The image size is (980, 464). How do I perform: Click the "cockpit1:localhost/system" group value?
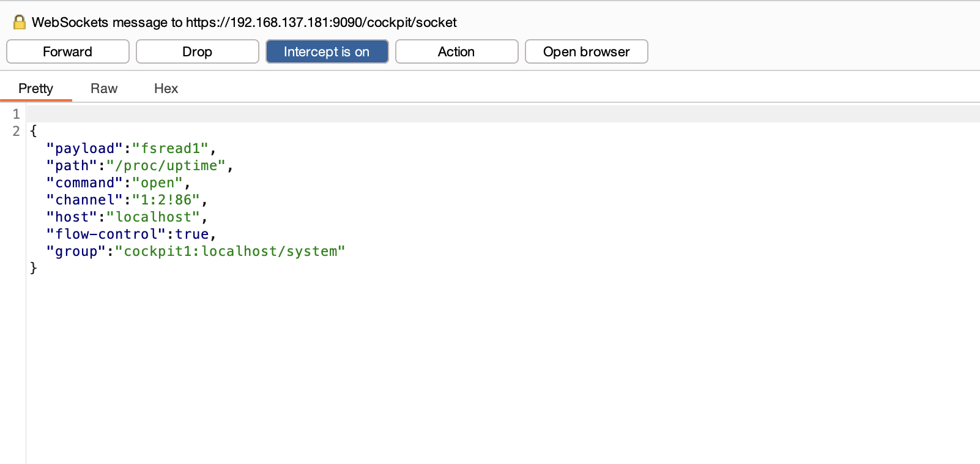231,251
